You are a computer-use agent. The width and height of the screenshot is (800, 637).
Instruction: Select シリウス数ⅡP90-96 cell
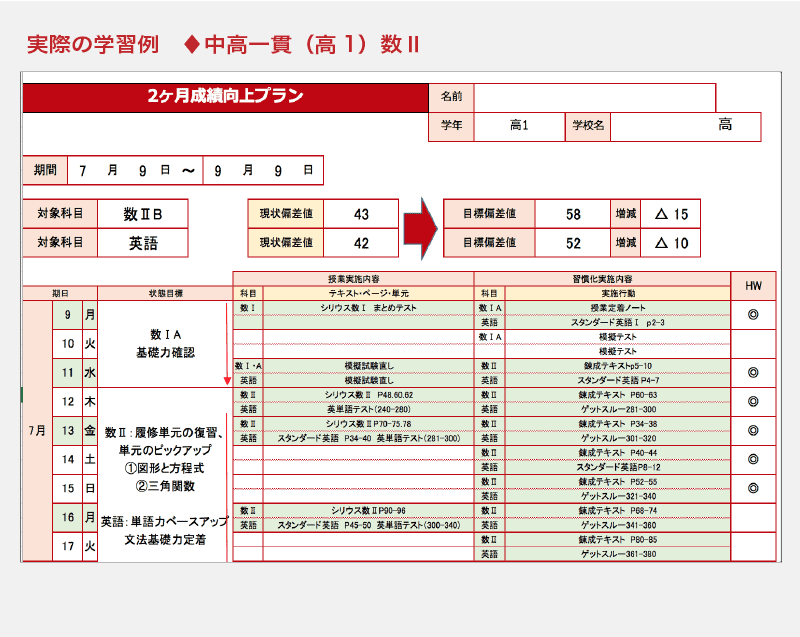pos(368,511)
